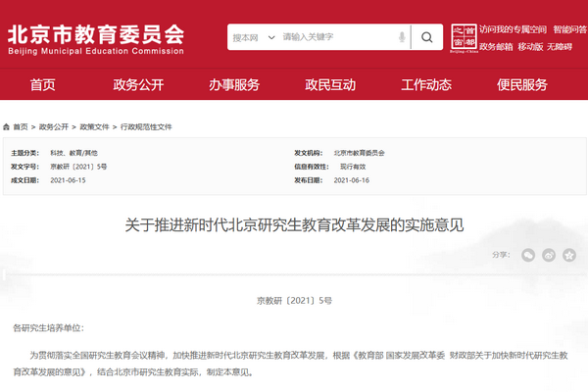Go to 首页 via the breadcrumb

click(x=21, y=127)
